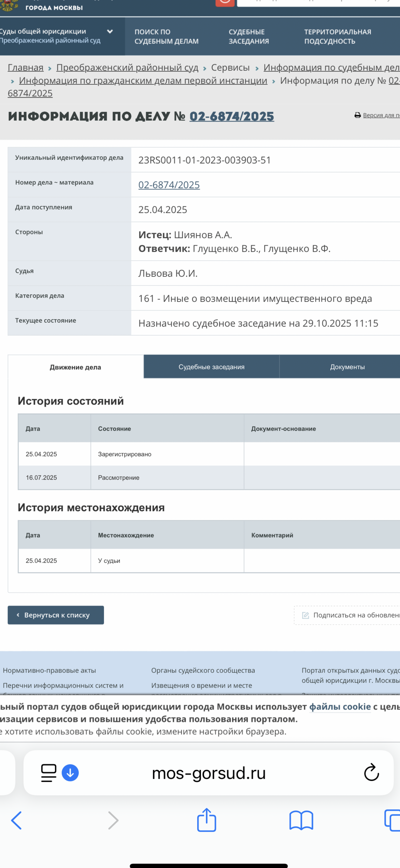Open Территориальная подсудность menu item
Screen dimensions: 400x868
[x=337, y=36]
